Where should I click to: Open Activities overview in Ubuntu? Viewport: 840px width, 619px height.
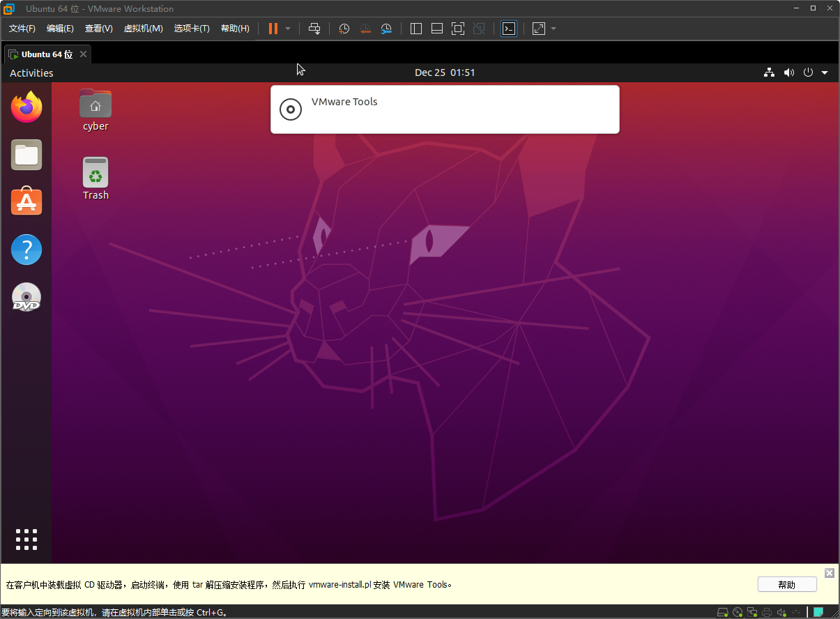[31, 72]
